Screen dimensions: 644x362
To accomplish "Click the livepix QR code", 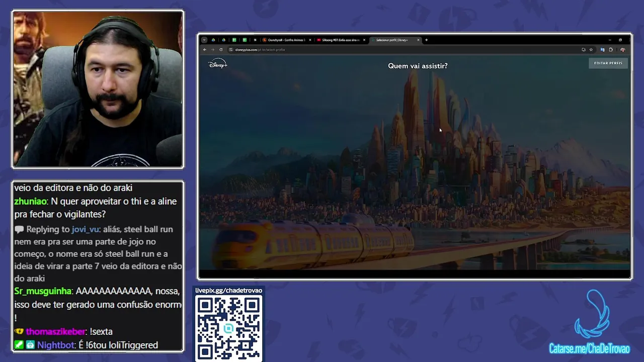I will click(x=229, y=328).
